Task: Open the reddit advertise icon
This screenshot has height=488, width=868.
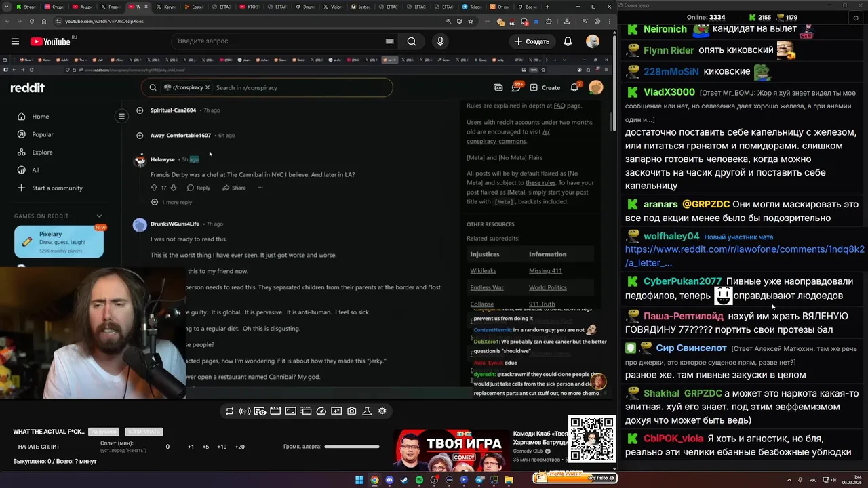Action: [x=498, y=87]
